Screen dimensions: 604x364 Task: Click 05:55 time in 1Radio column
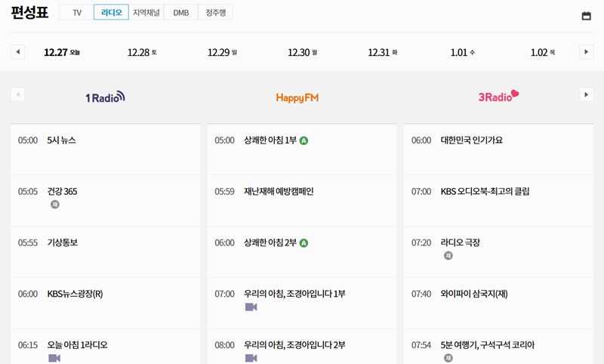(x=28, y=242)
